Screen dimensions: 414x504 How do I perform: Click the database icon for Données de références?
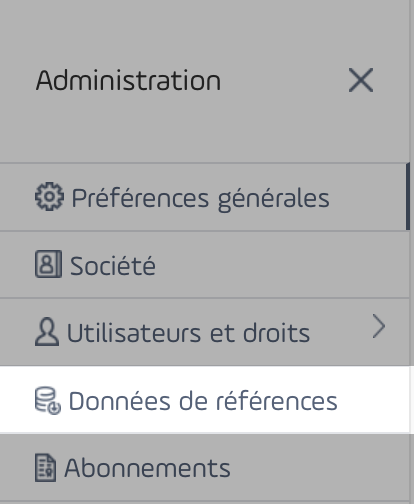coord(48,400)
